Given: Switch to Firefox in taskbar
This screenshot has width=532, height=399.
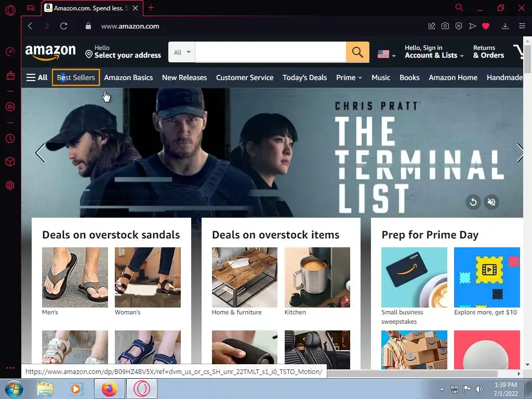Looking at the screenshot, I should tap(109, 389).
